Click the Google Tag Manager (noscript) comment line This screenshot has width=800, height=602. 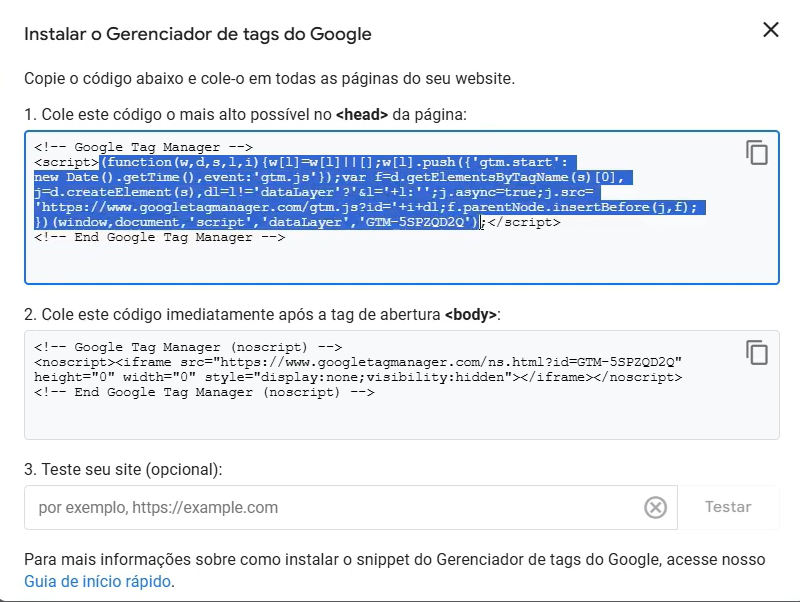pos(188,347)
